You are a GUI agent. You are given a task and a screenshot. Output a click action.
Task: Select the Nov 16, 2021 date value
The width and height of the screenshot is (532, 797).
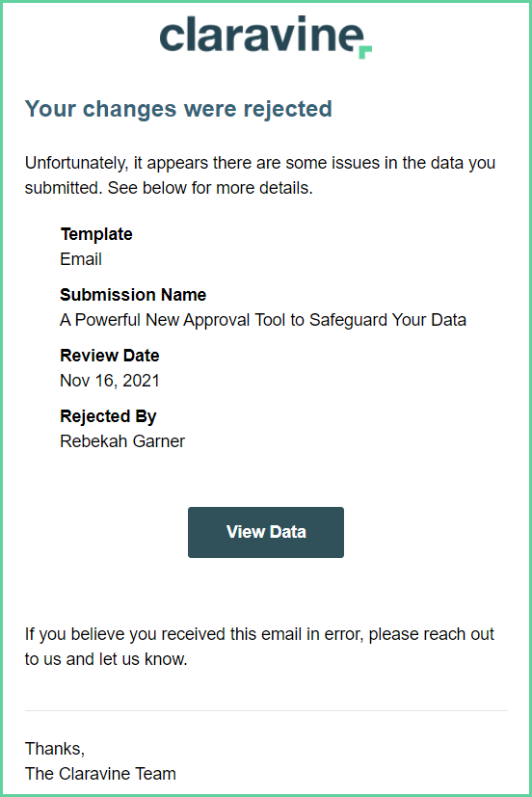click(x=110, y=381)
